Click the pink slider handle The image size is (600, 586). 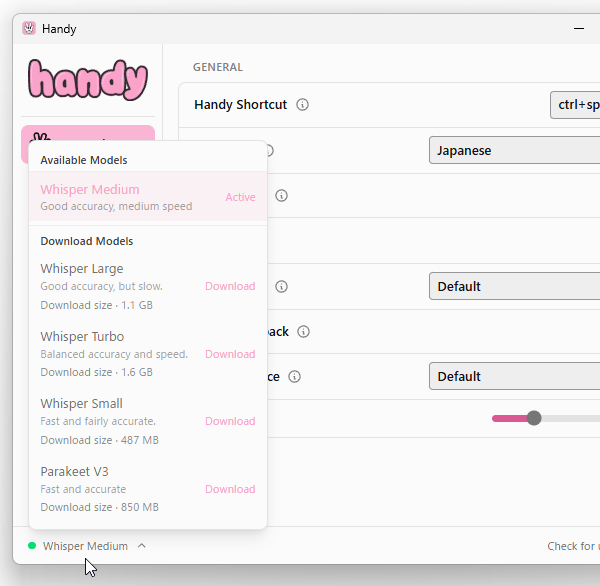(534, 418)
